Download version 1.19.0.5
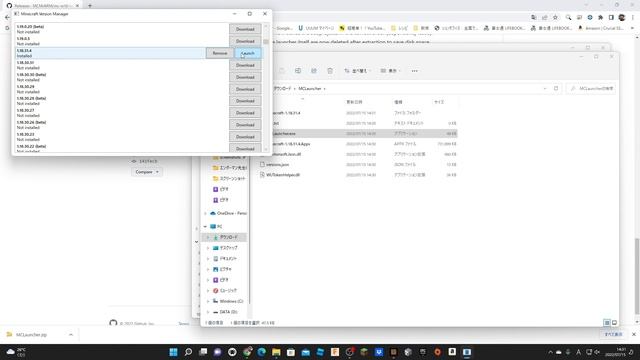The height and width of the screenshot is (360, 640). [x=245, y=41]
